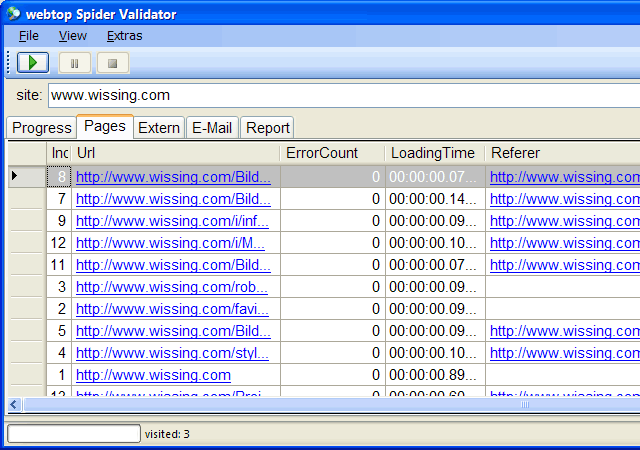This screenshot has width=640, height=450.
Task: Open the Report tab
Action: click(x=268, y=128)
